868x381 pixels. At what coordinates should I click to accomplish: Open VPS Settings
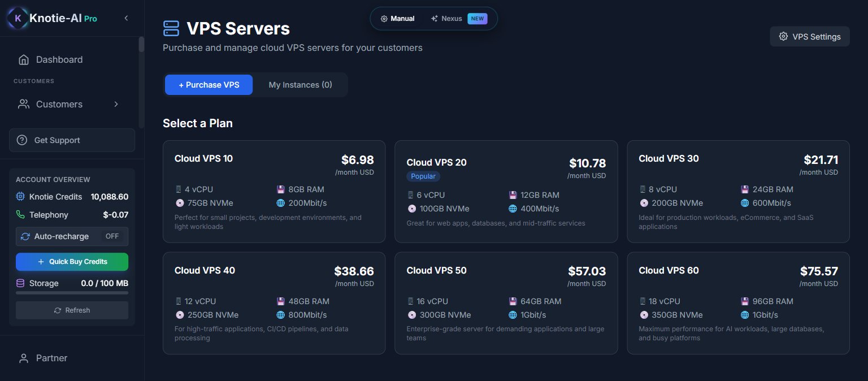[x=810, y=36]
